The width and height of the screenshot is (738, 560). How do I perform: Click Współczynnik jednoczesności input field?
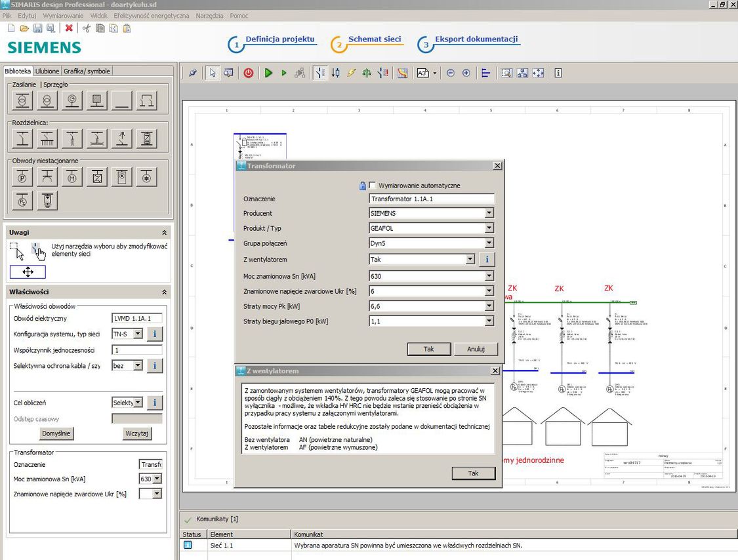(137, 350)
